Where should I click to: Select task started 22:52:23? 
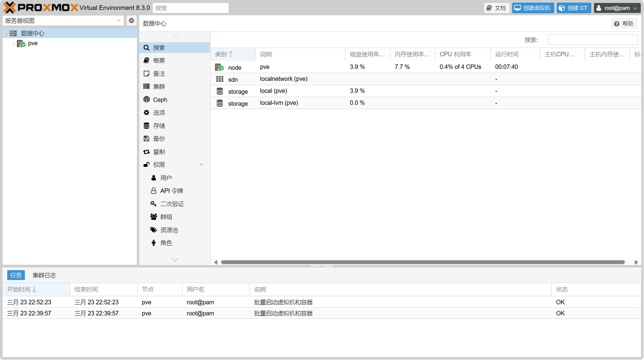(322, 302)
